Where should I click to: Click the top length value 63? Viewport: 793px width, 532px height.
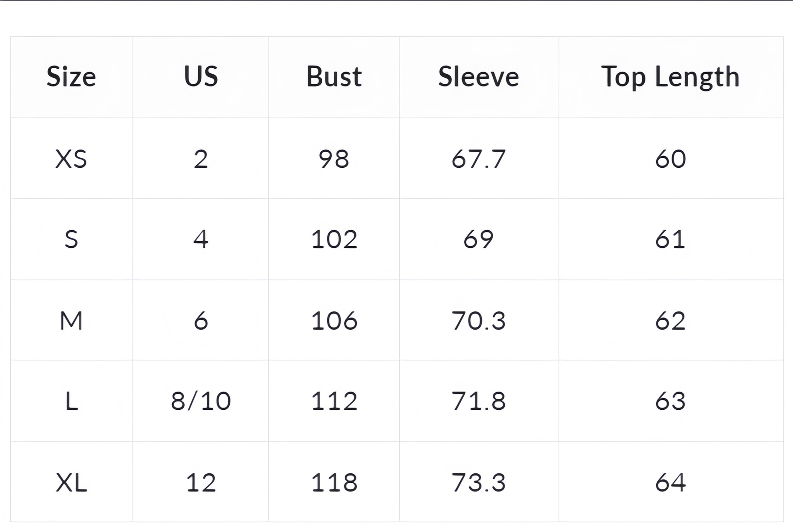670,401
